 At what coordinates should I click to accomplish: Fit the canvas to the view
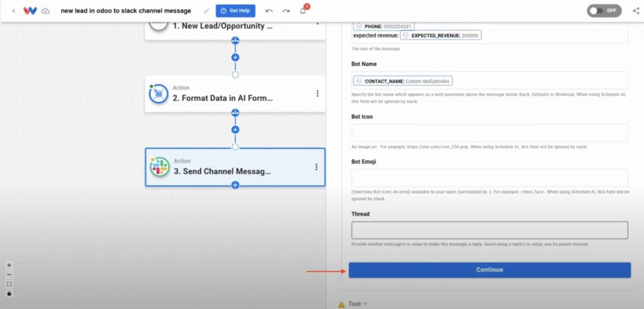click(9, 284)
